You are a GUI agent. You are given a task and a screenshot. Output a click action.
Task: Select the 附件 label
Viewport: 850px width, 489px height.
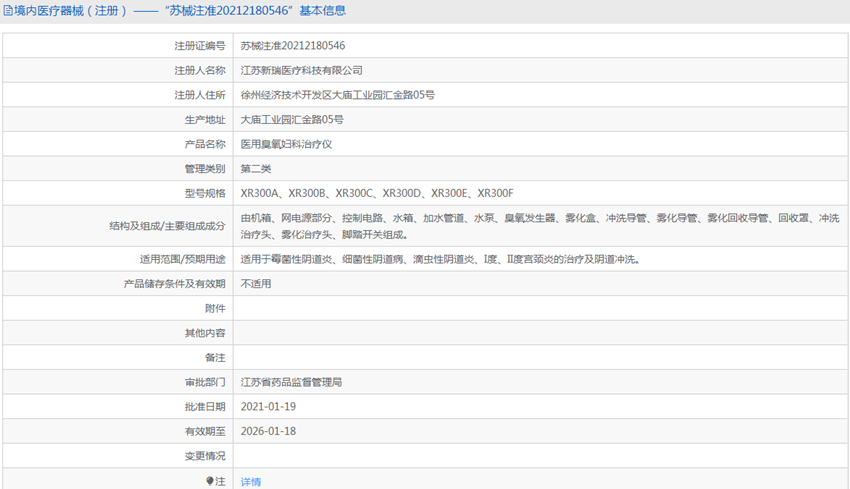(215, 308)
